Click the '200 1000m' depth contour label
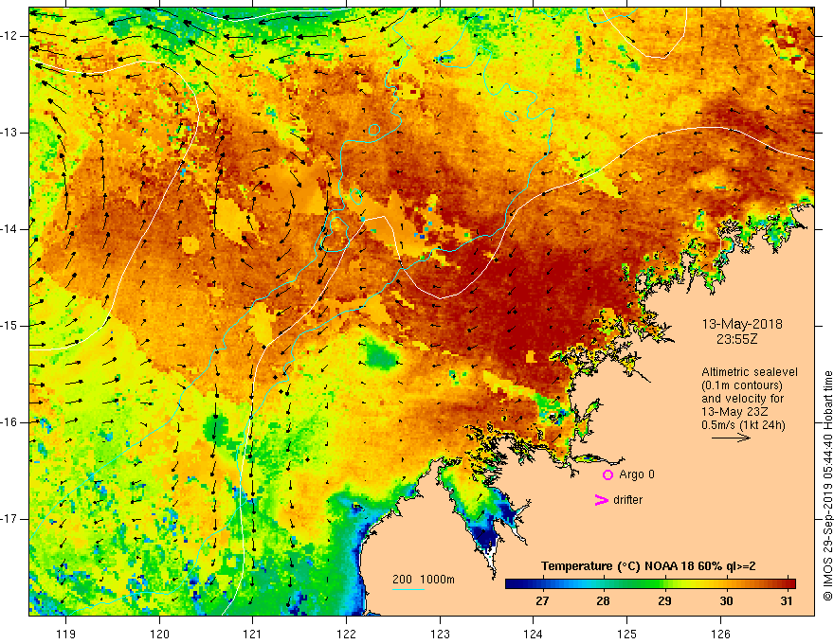Viewport: 834px width, 644px height. point(424,580)
